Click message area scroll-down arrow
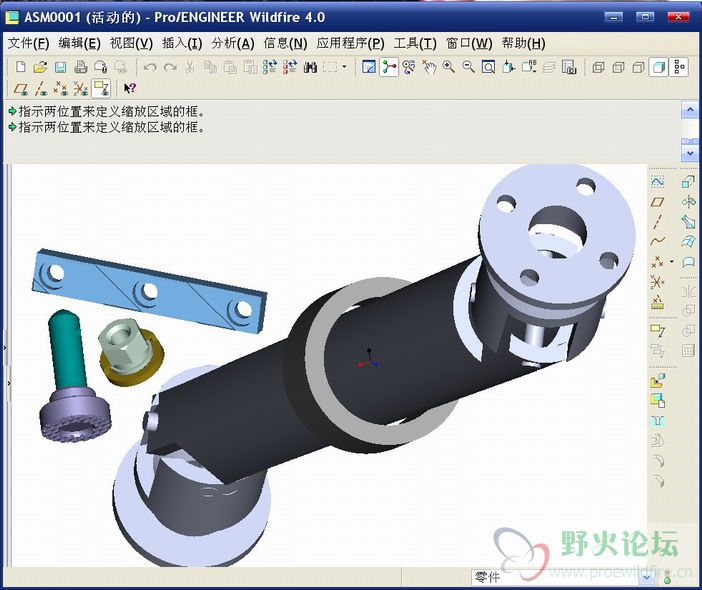 [690, 154]
